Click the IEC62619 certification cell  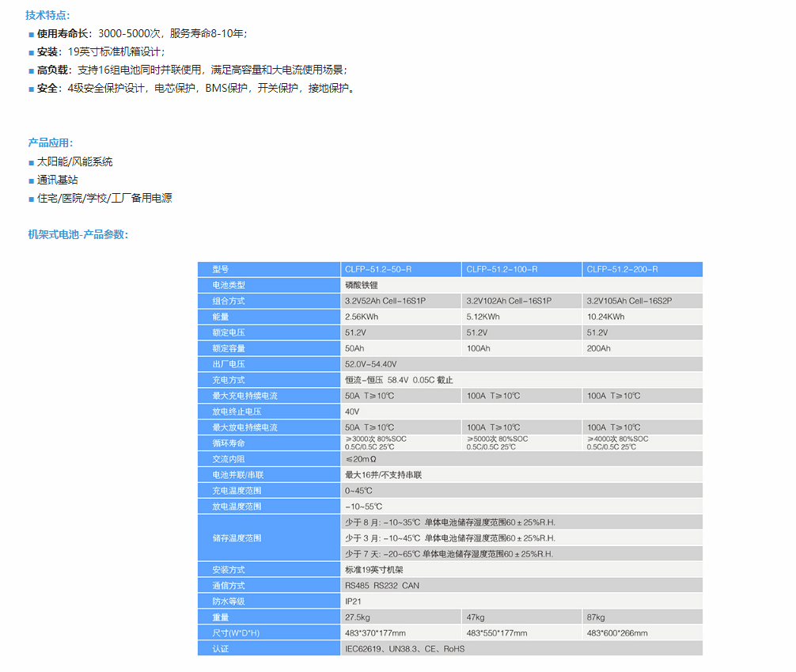(x=404, y=649)
